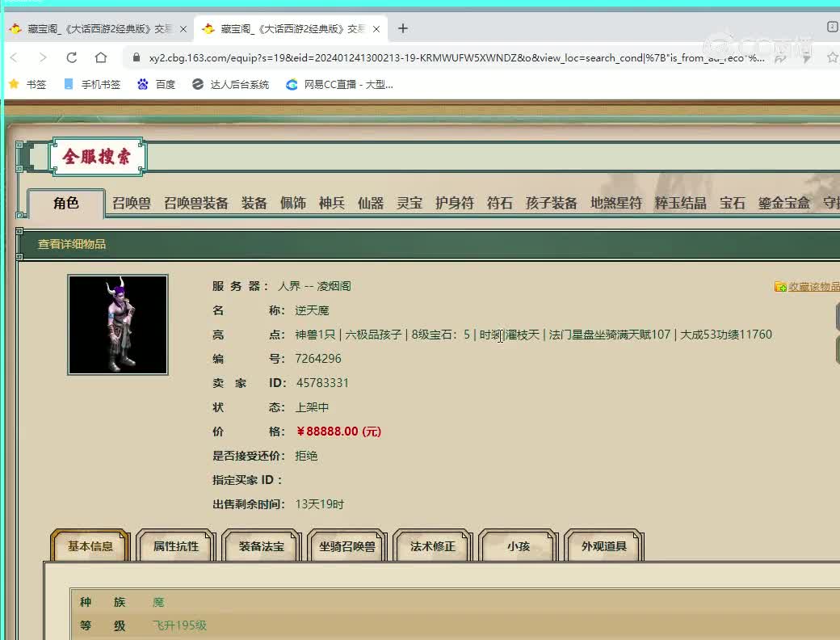Select the 符石 category tab
840x640 pixels.
click(500, 203)
